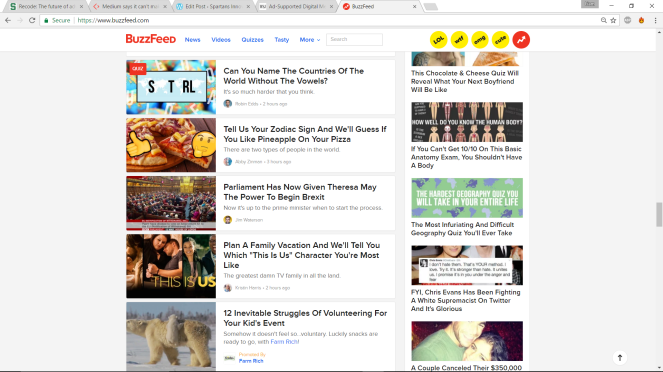Open Chris Evans white supremacist sidebar link
The width and height of the screenshot is (663, 372).
pyautogui.click(x=466, y=300)
